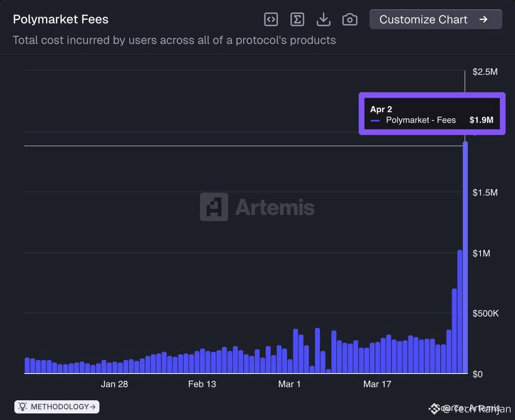Open the embed code icon

271,19
